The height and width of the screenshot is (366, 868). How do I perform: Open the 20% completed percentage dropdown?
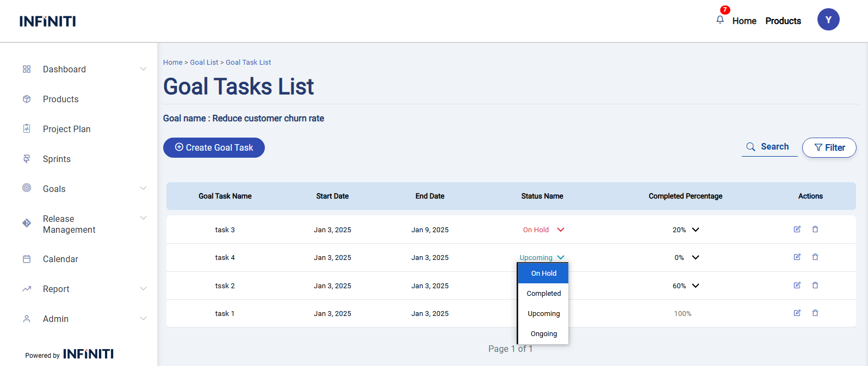695,230
